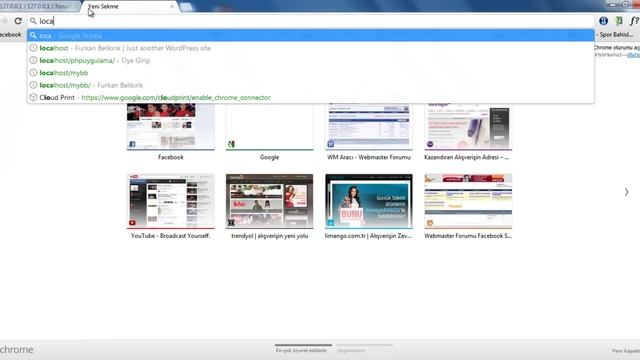Open the recently closed menu at bottom right
The width and height of the screenshot is (640, 360).
625,351
